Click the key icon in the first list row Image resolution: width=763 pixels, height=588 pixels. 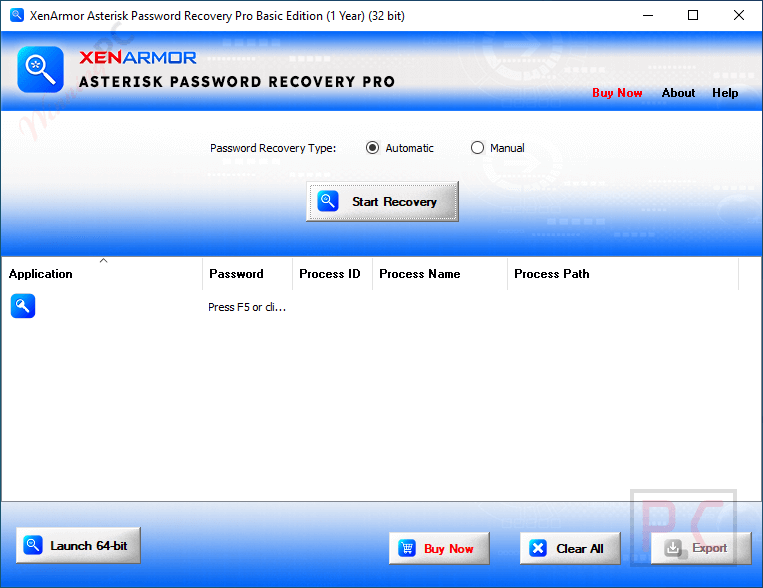[x=23, y=306]
